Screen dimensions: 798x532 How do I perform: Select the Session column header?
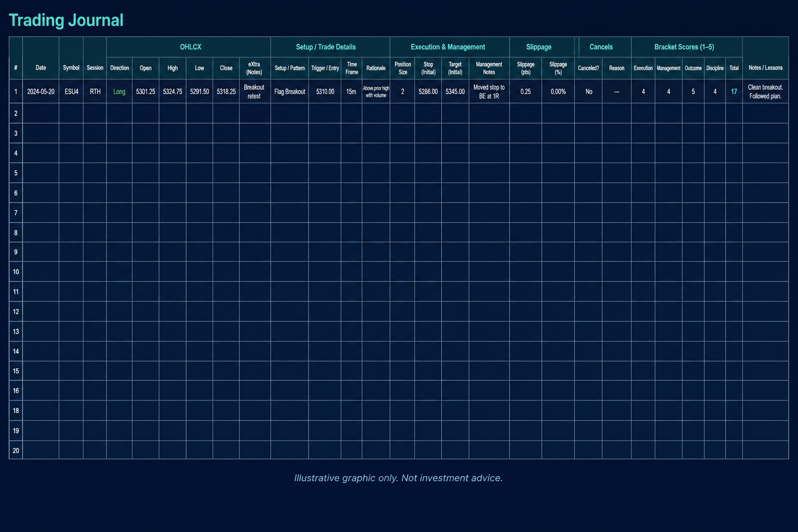(95, 68)
